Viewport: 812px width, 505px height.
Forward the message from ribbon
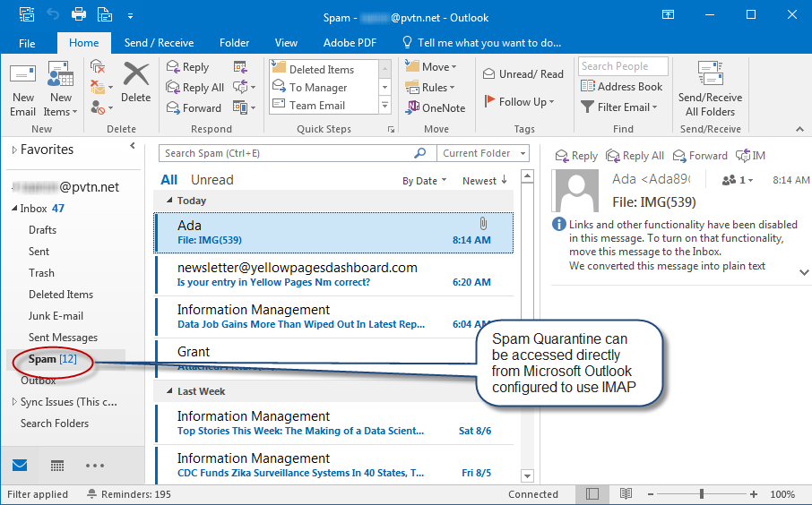click(194, 107)
